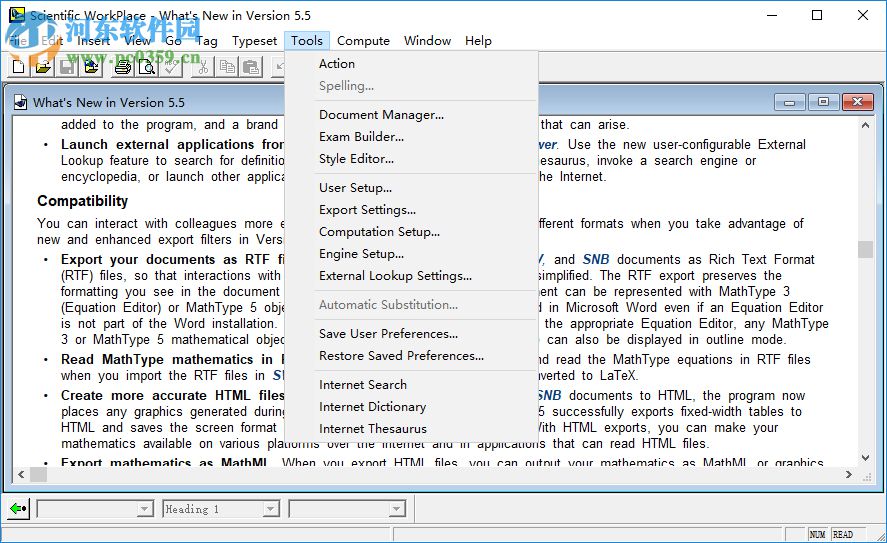Click the Spelling check (ABC checkmark) icon
Viewport: 887px width, 543px height.
[x=171, y=67]
